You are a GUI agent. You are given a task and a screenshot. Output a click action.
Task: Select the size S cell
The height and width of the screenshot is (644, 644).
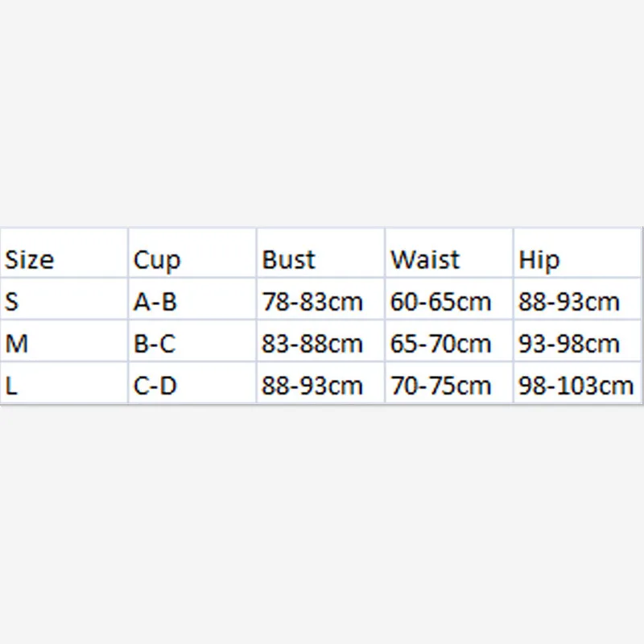coord(64,299)
